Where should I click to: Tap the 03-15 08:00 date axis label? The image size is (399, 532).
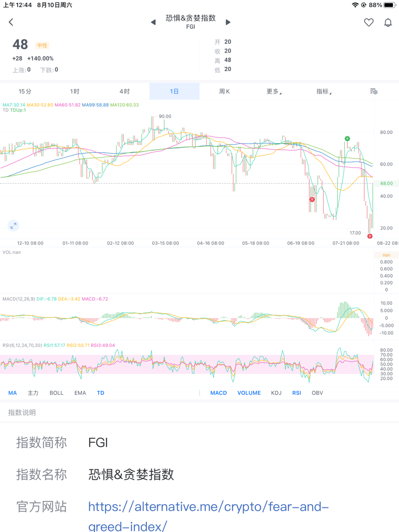pos(166,243)
